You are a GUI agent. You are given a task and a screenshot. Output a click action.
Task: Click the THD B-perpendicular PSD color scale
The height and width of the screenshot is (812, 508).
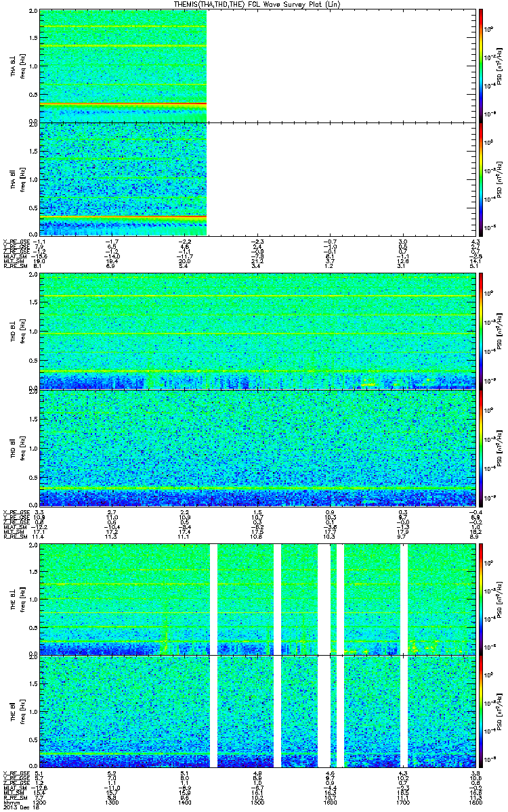[480, 330]
